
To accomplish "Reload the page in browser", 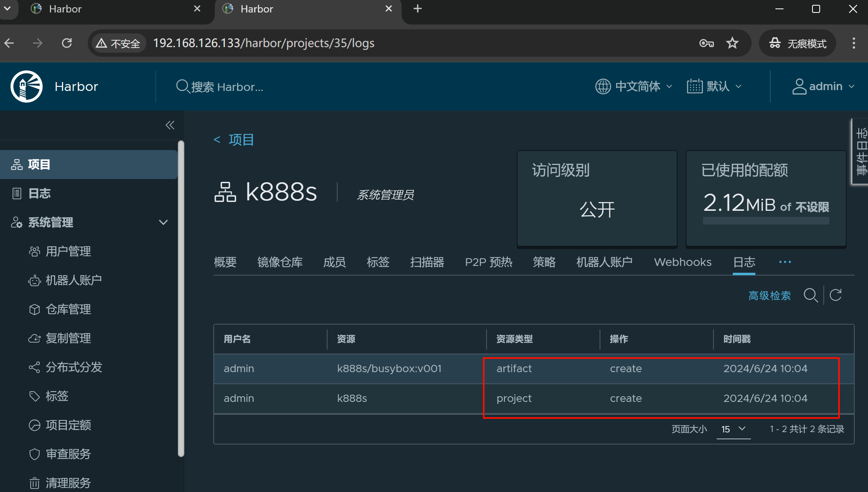I will (x=67, y=43).
